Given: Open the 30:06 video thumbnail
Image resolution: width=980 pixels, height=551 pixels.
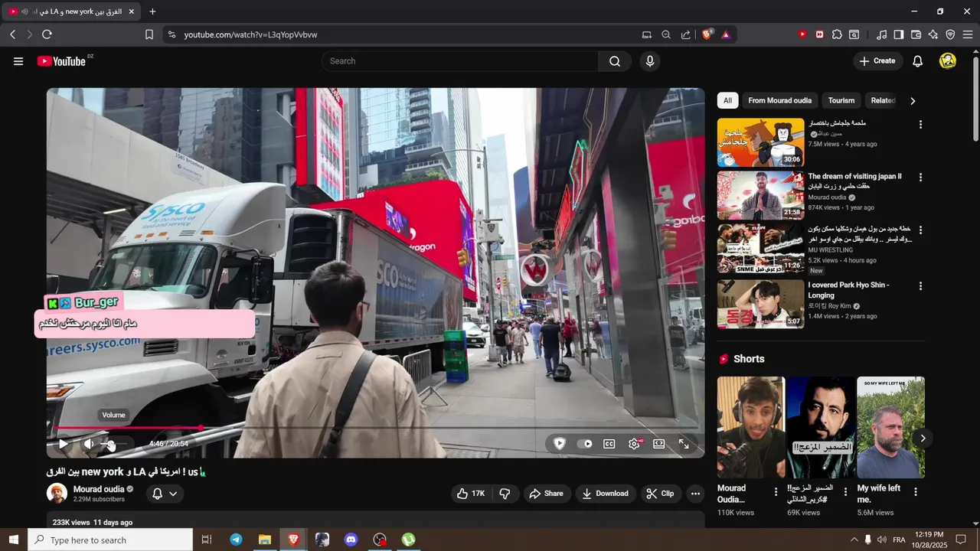Looking at the screenshot, I should [x=760, y=142].
